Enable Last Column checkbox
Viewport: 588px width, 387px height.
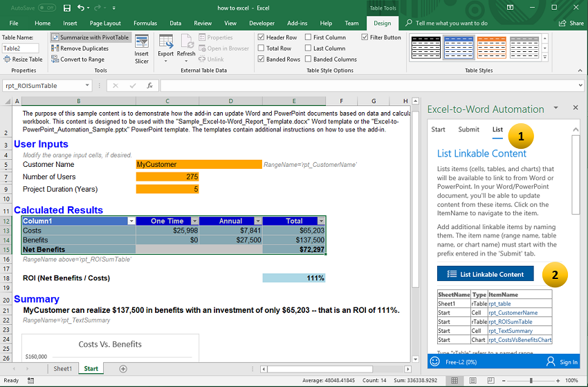click(309, 48)
